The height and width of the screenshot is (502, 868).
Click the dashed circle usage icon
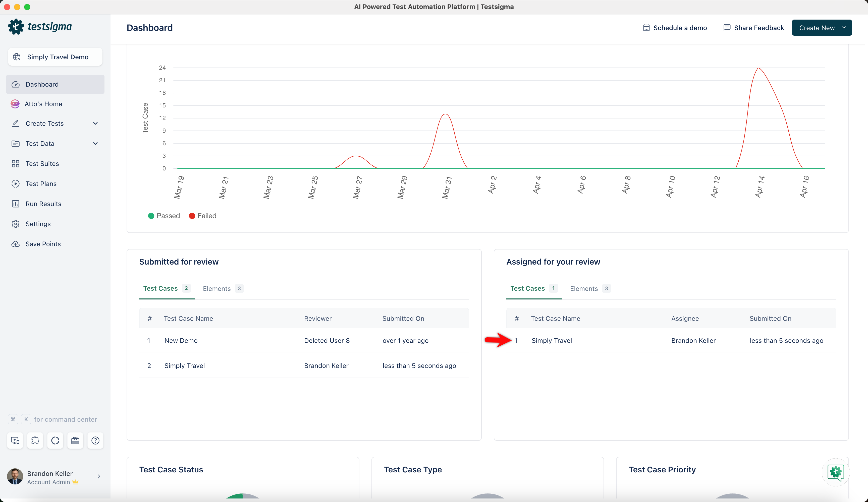point(55,440)
